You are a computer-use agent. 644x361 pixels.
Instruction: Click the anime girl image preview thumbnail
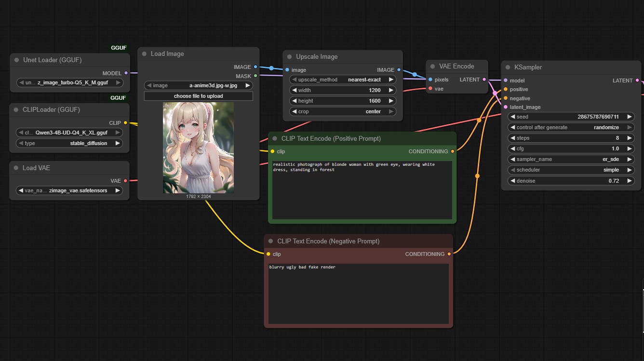click(x=198, y=147)
